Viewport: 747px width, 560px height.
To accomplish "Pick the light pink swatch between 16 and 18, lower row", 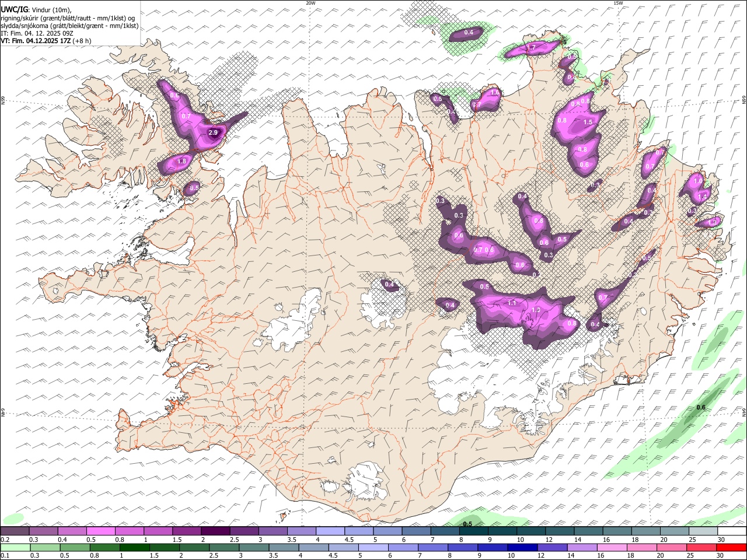I will [x=612, y=547].
